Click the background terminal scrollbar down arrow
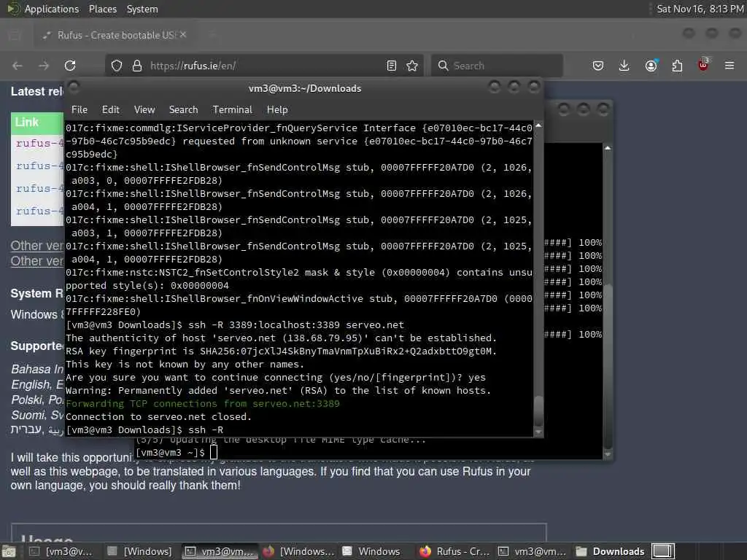The height and width of the screenshot is (560, 747). click(x=608, y=454)
